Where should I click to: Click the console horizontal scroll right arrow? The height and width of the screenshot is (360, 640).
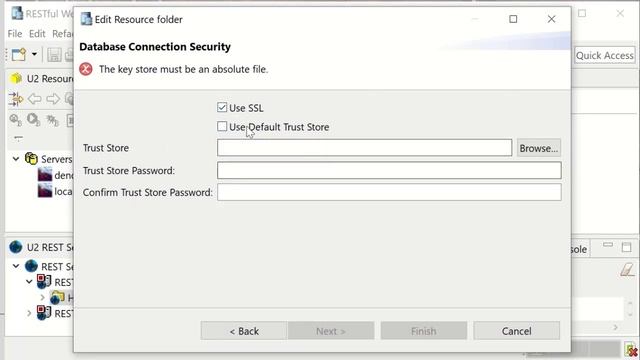[616, 327]
